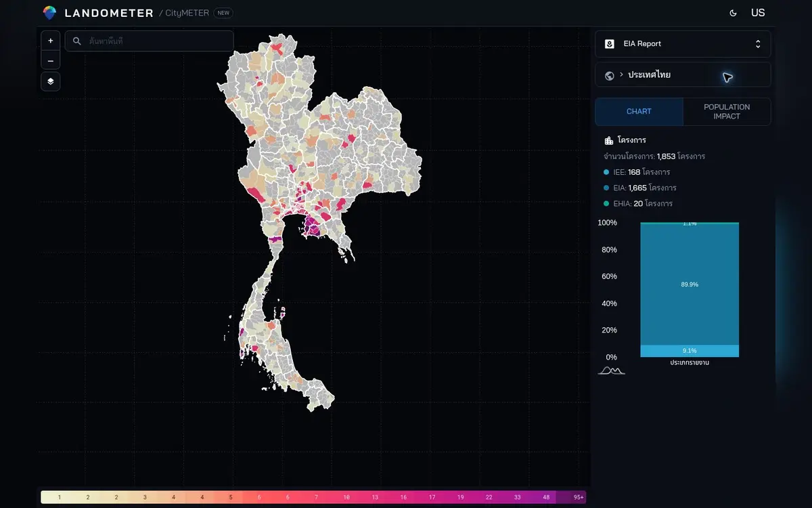812x508 pixels.
Task: Click the LANDOMETER brand name
Action: coord(109,13)
